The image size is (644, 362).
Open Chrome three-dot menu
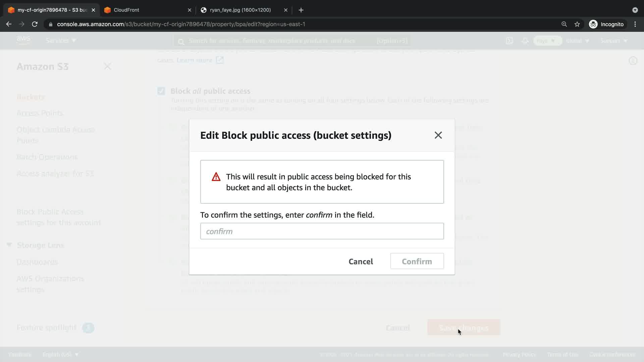click(635, 24)
